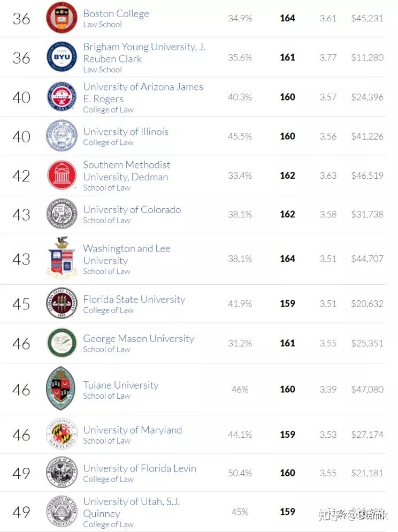The width and height of the screenshot is (398, 532).
Task: Select the George Mason University link
Action: 139,339
